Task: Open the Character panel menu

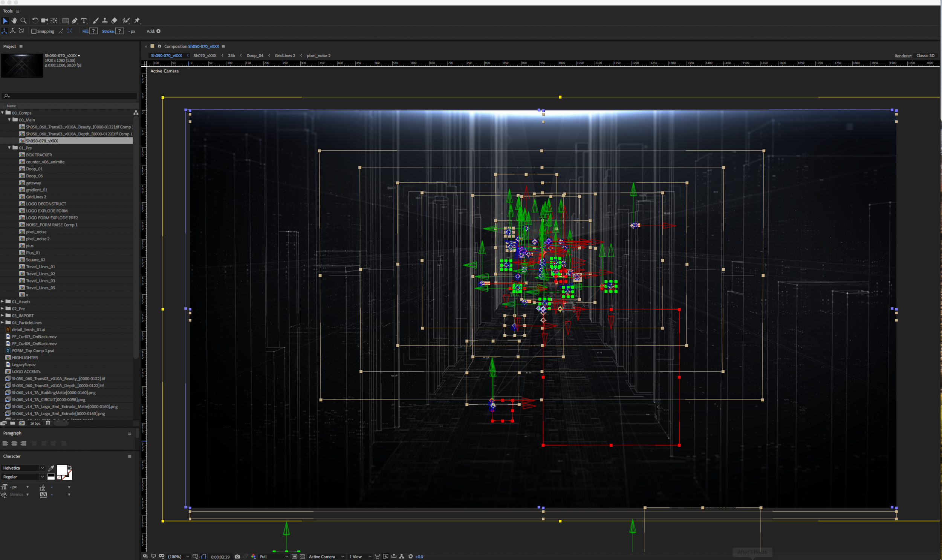Action: pyautogui.click(x=129, y=457)
